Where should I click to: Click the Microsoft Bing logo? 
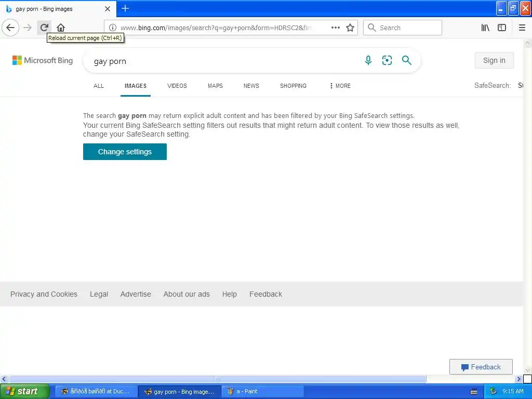point(43,60)
